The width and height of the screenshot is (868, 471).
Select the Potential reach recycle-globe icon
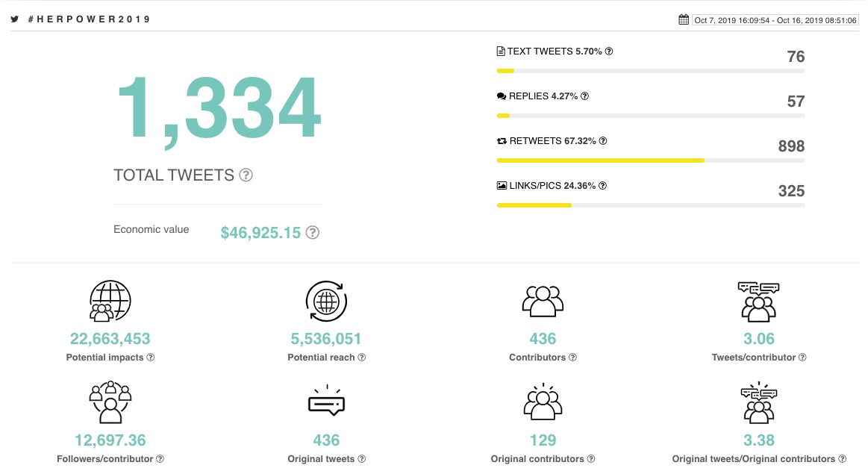(x=326, y=302)
